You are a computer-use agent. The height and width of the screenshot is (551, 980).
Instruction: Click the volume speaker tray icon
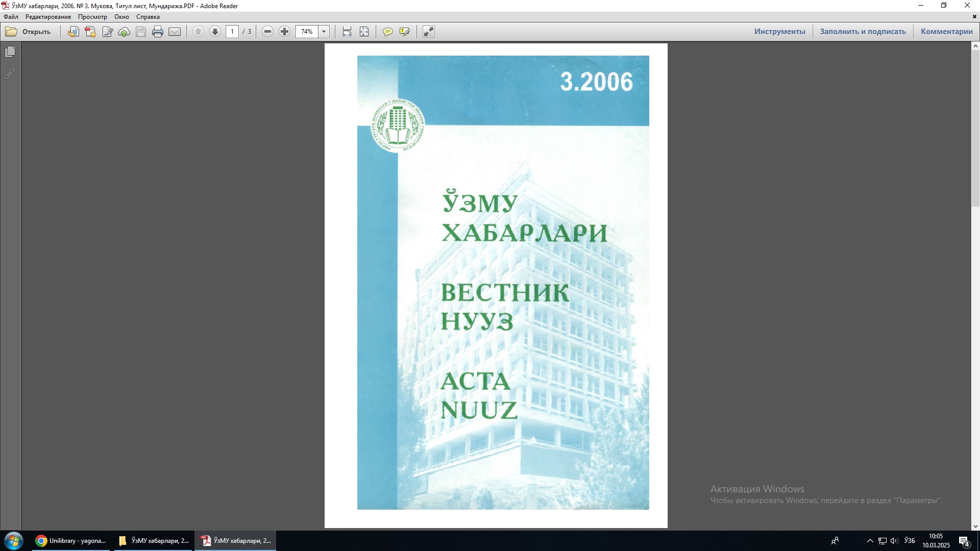pos(894,541)
